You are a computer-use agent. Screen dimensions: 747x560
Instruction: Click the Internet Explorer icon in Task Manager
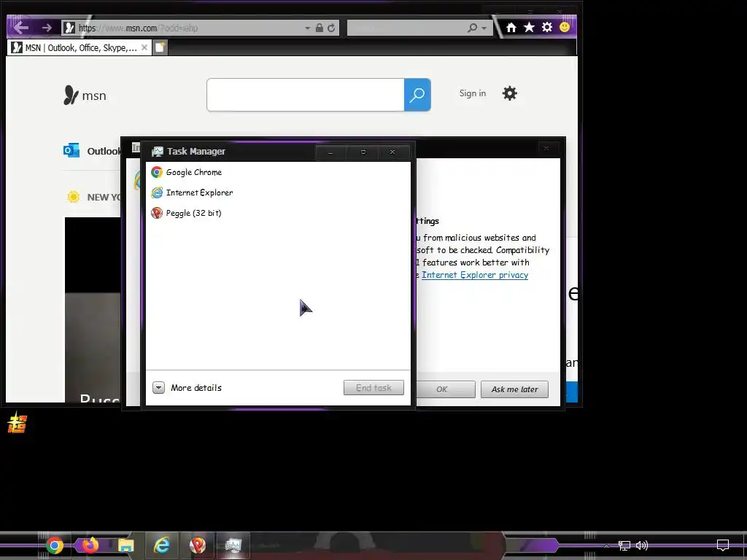tap(157, 192)
